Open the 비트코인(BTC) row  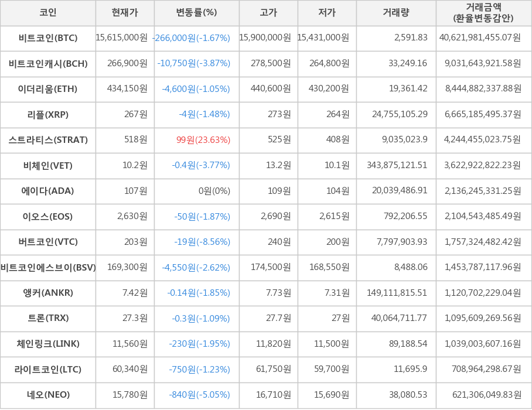pos(48,38)
